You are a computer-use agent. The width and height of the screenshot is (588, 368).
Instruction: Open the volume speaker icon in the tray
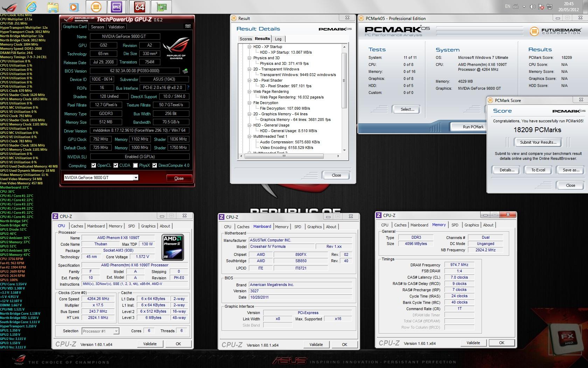coord(532,6)
